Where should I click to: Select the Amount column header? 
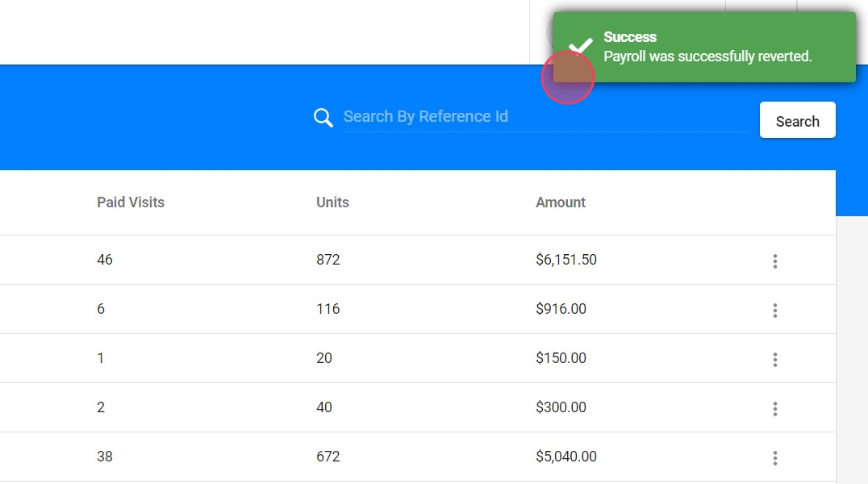pos(561,202)
